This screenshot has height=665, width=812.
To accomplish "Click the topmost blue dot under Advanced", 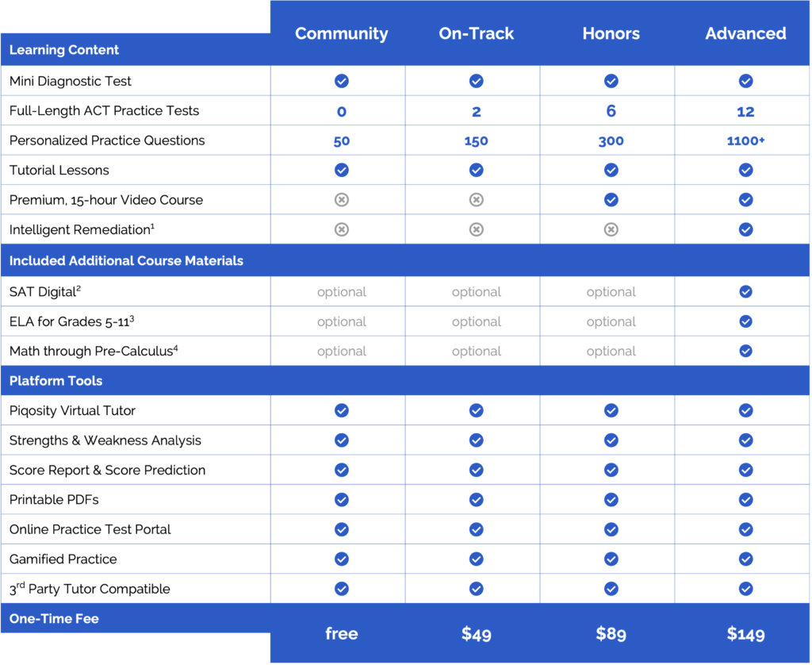I will 745,81.
